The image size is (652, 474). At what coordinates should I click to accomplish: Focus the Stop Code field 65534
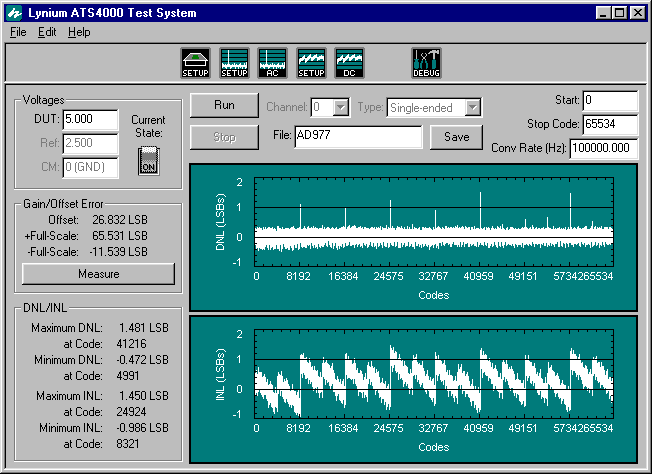(x=610, y=124)
